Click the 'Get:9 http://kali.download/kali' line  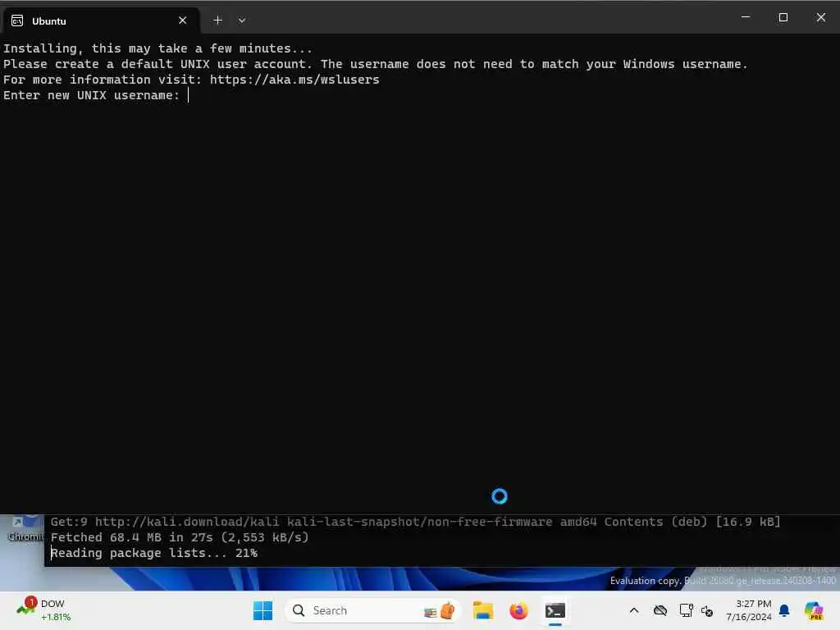tap(415, 522)
